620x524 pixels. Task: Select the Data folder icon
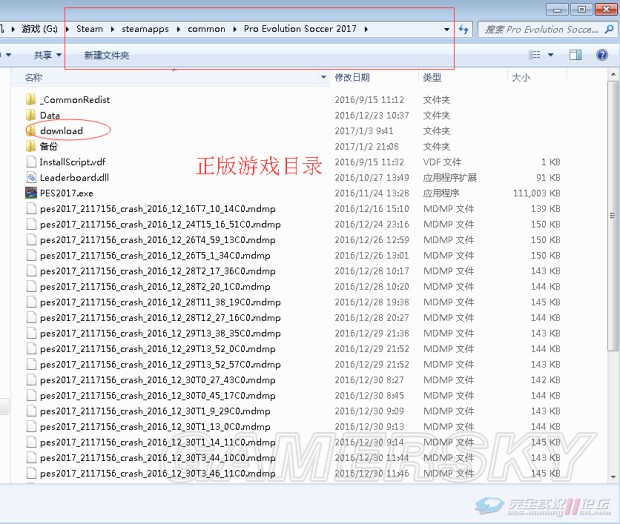click(30, 115)
